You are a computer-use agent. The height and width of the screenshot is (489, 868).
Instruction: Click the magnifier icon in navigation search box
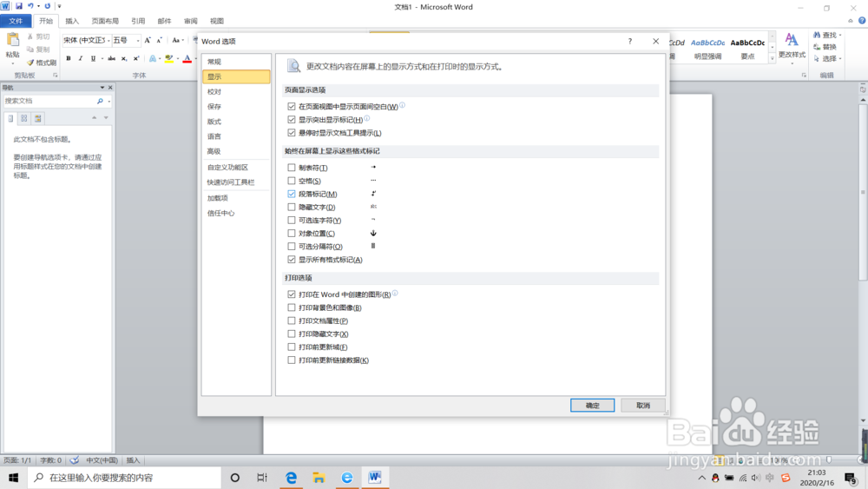[100, 101]
